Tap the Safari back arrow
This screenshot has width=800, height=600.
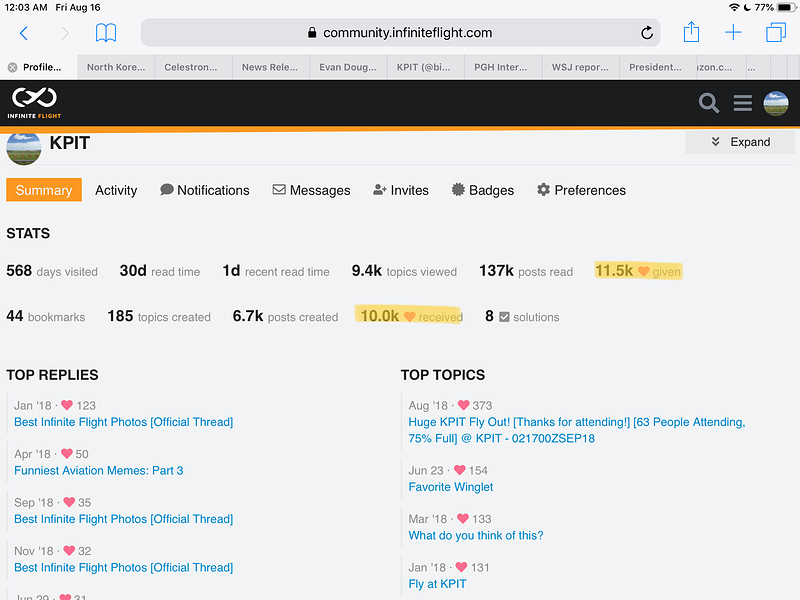(24, 33)
